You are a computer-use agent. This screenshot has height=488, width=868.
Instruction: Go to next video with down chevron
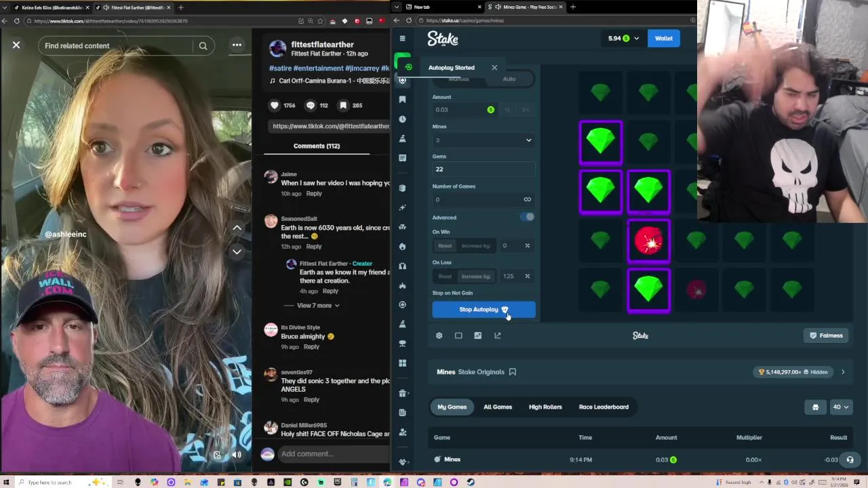[237, 251]
